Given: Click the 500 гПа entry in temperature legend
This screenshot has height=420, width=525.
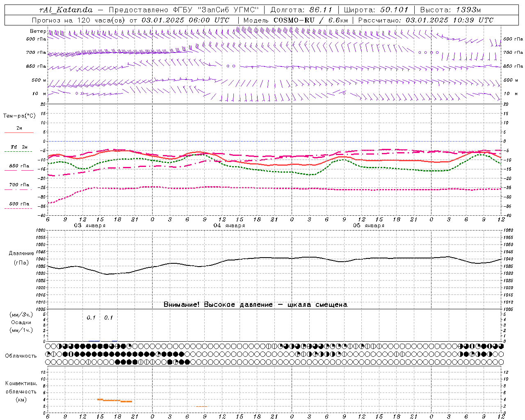Looking at the screenshot, I should 19,204.
